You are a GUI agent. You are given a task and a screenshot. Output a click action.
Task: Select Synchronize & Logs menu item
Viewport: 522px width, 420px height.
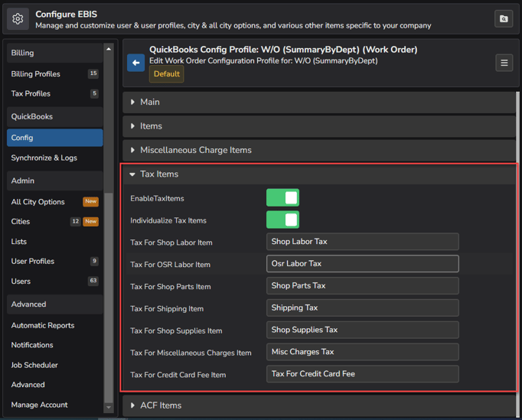(44, 158)
